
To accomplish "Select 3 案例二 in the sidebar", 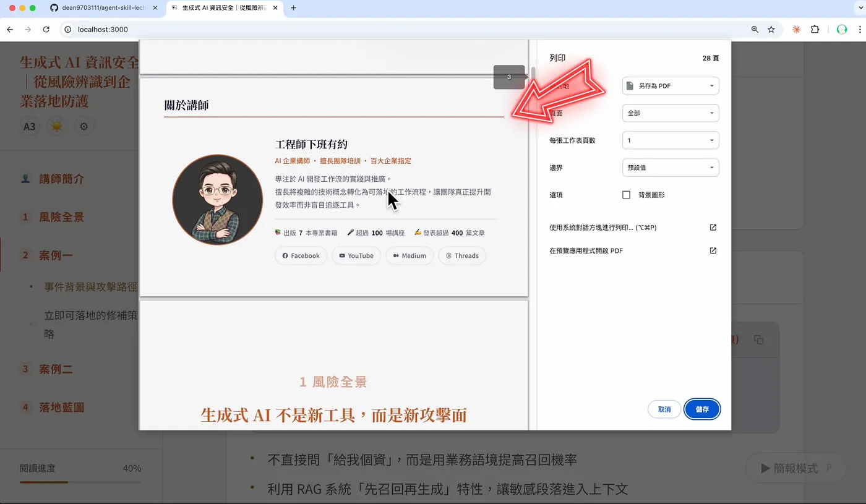I will (x=48, y=369).
